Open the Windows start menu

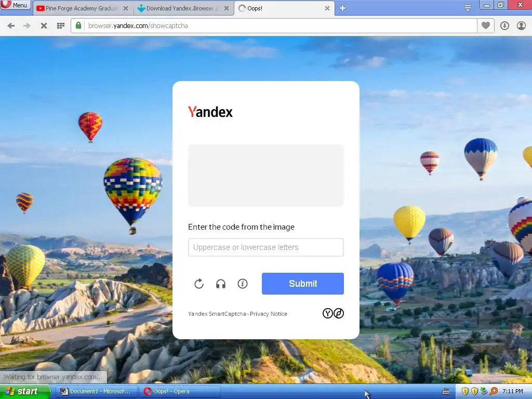point(25,392)
